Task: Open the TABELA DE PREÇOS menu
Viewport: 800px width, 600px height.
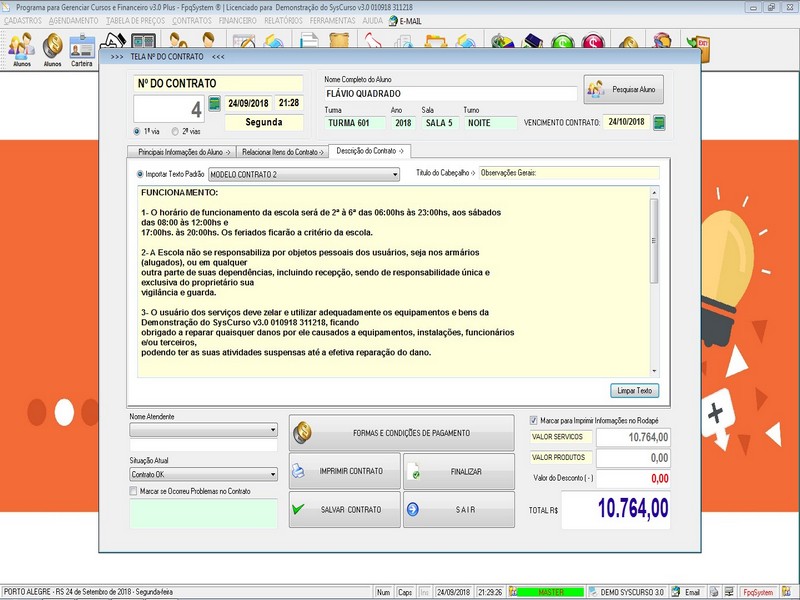Action: (x=135, y=21)
